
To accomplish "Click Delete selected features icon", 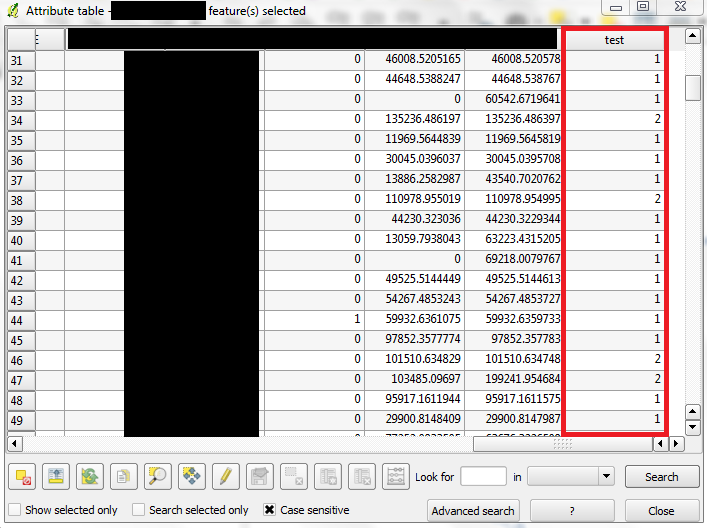I will (x=294, y=477).
